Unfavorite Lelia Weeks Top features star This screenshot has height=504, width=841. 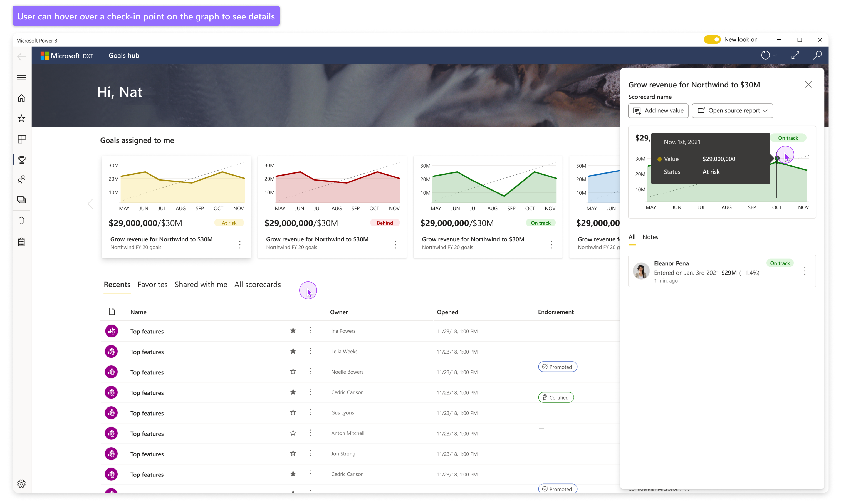(x=293, y=351)
